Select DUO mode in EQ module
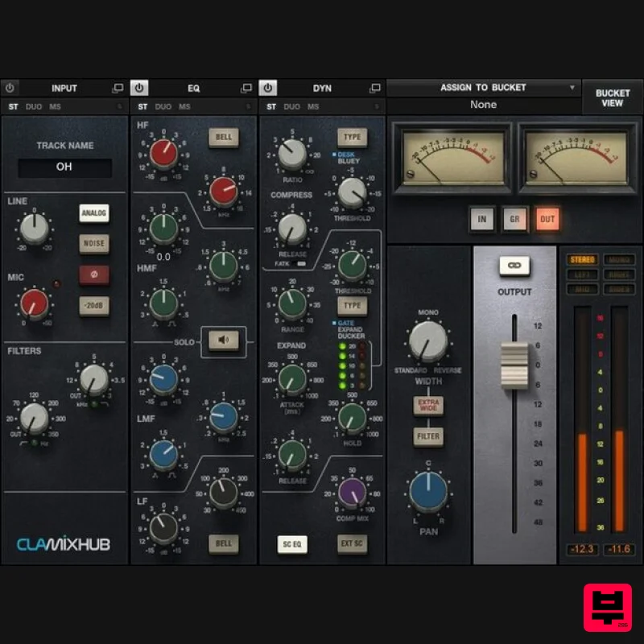The height and width of the screenshot is (644, 644). [x=163, y=107]
